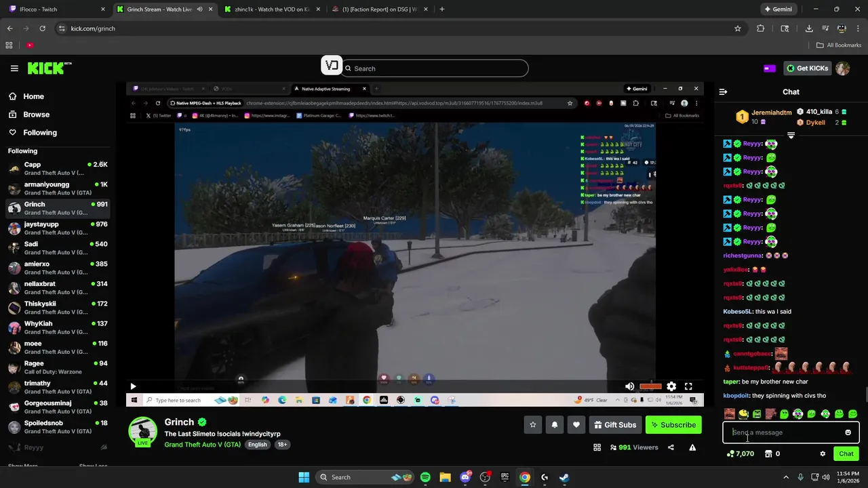Collapse the chat panel with arrow icon
This screenshot has width=868, height=488.
[x=723, y=91]
